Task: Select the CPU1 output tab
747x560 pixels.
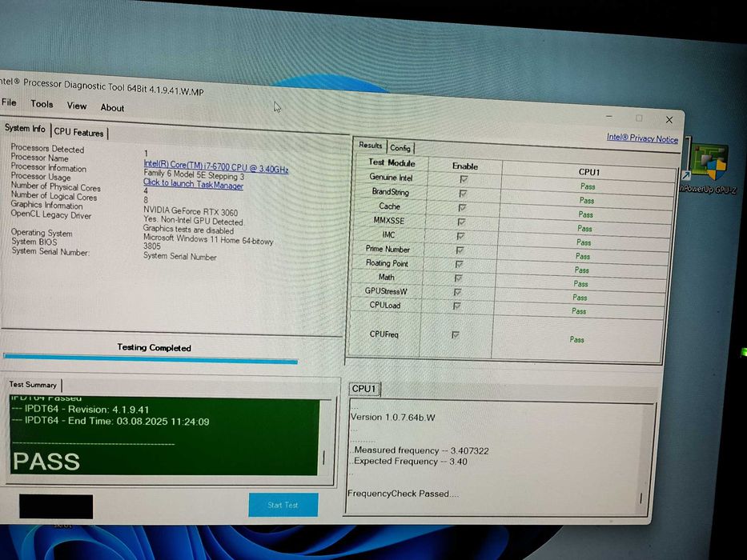Action: [x=364, y=389]
